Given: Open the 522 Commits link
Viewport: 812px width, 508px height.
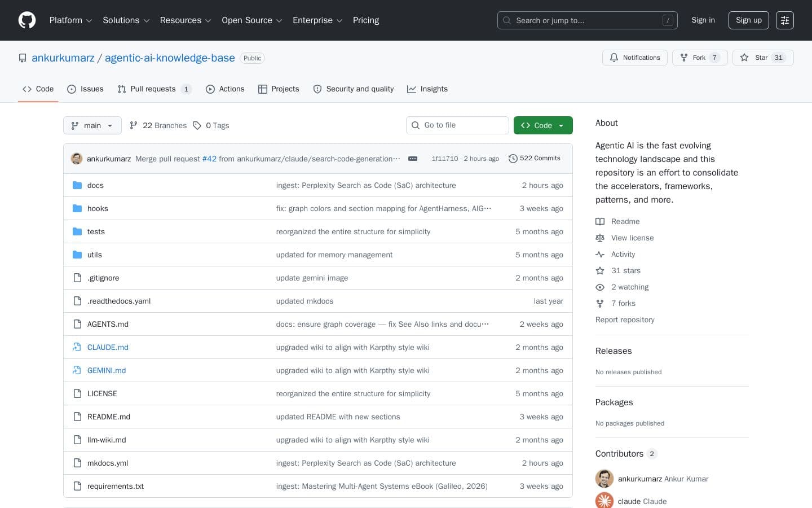Looking at the screenshot, I should click(x=535, y=159).
